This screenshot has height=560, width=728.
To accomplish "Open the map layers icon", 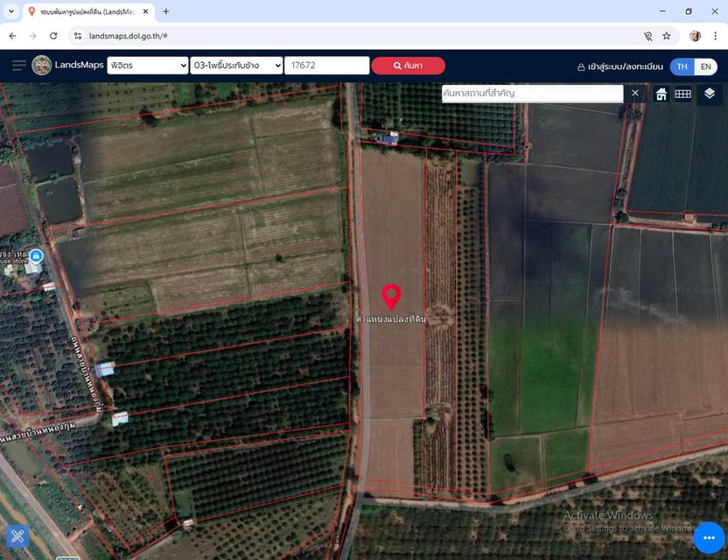I will (x=710, y=94).
